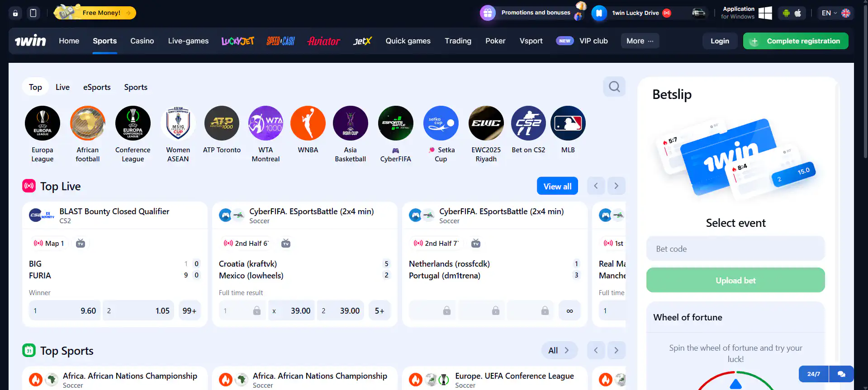Screen dimensions: 868x390
Task: Open the EN language dropdown
Action: pyautogui.click(x=836, y=13)
